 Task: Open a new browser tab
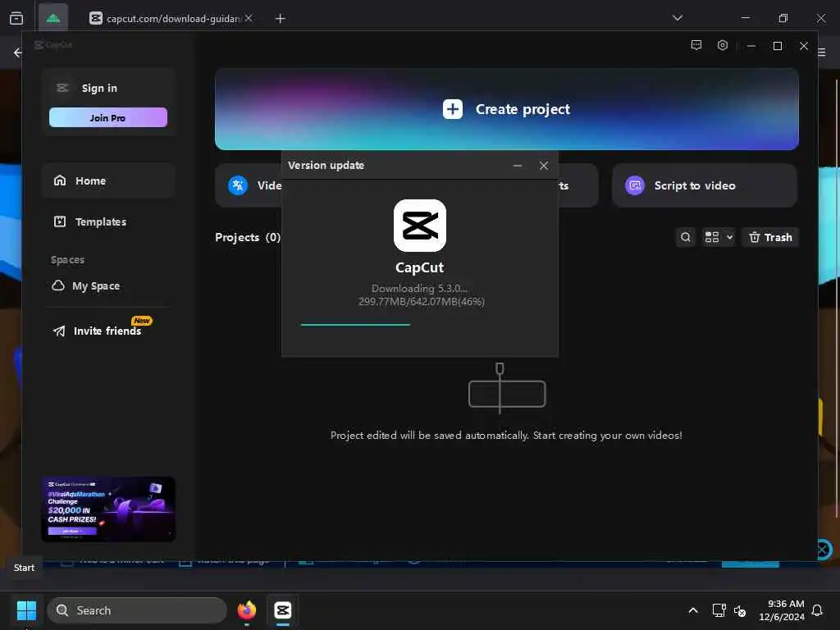point(280,19)
